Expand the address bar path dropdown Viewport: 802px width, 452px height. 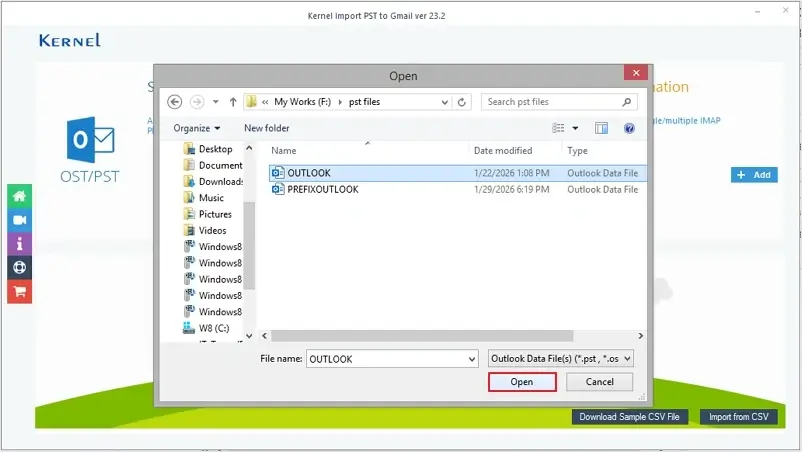pyautogui.click(x=444, y=102)
